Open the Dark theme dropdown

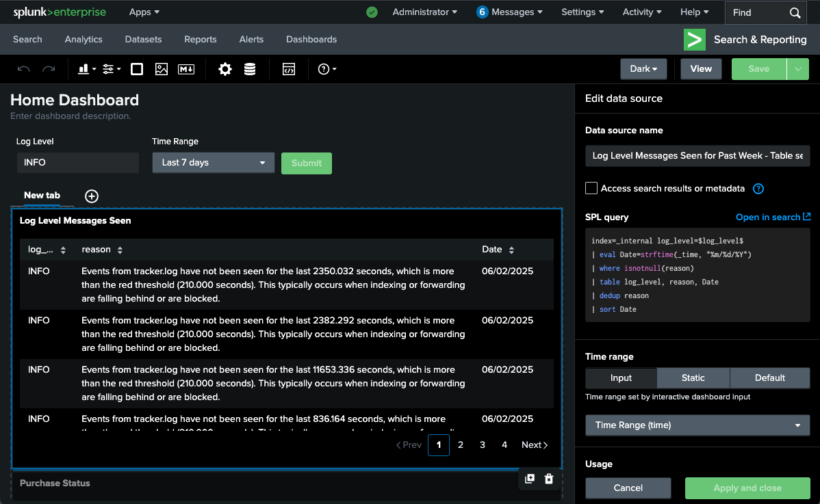(x=644, y=69)
